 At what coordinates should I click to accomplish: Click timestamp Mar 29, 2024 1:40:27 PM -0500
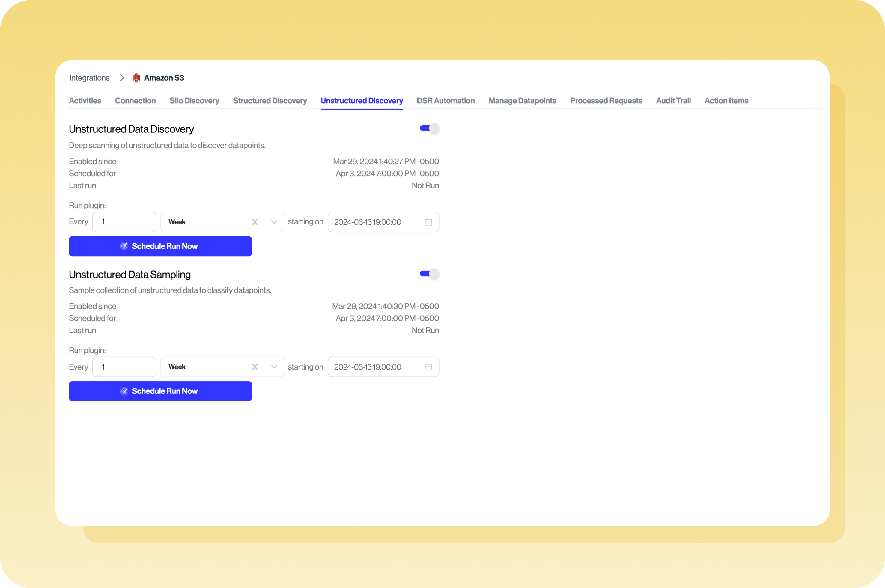[x=386, y=161]
